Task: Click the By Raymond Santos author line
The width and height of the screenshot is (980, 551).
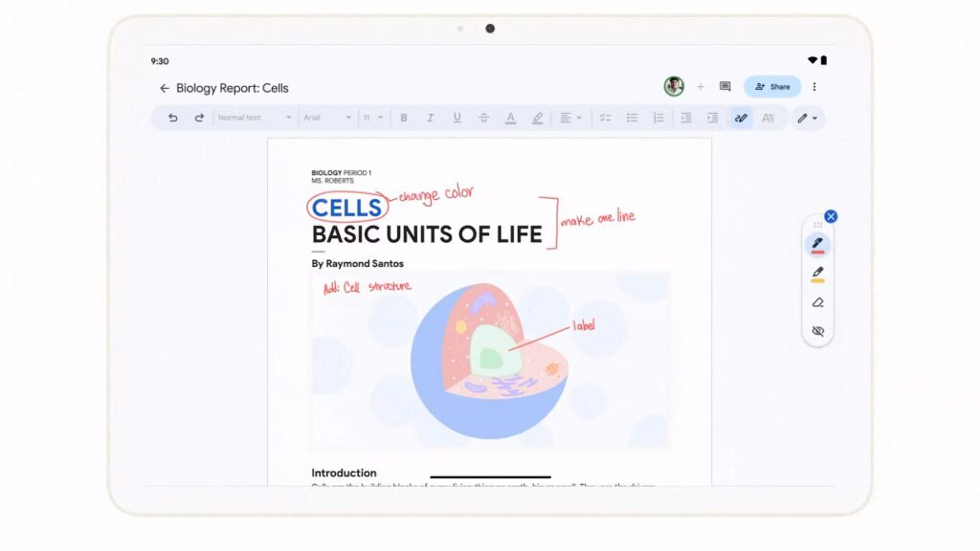Action: coord(358,264)
